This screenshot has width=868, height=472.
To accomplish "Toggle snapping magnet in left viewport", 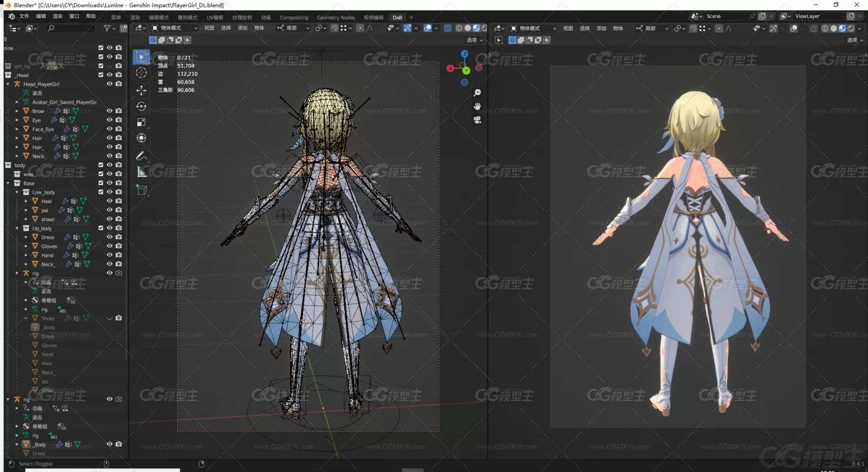I will 334,28.
